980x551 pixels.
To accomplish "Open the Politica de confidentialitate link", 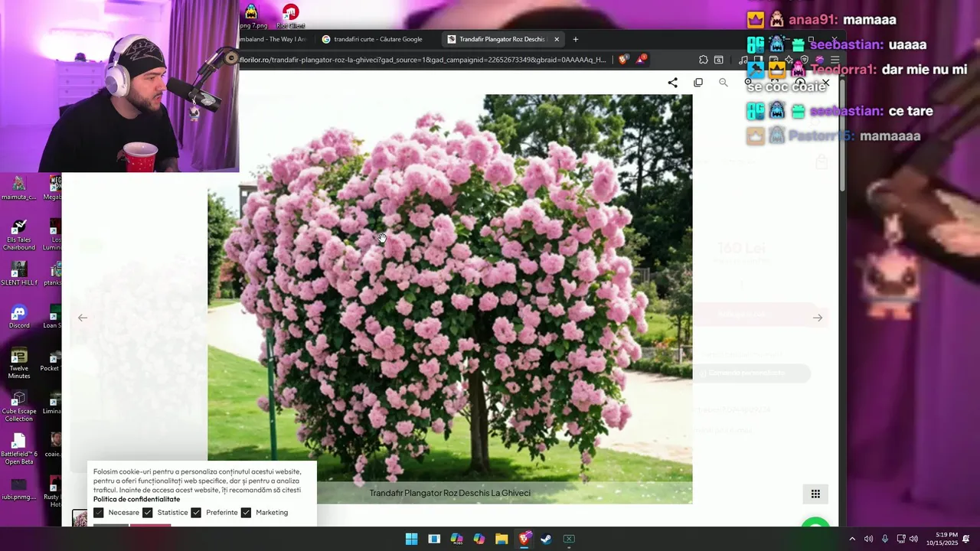I will [136, 499].
